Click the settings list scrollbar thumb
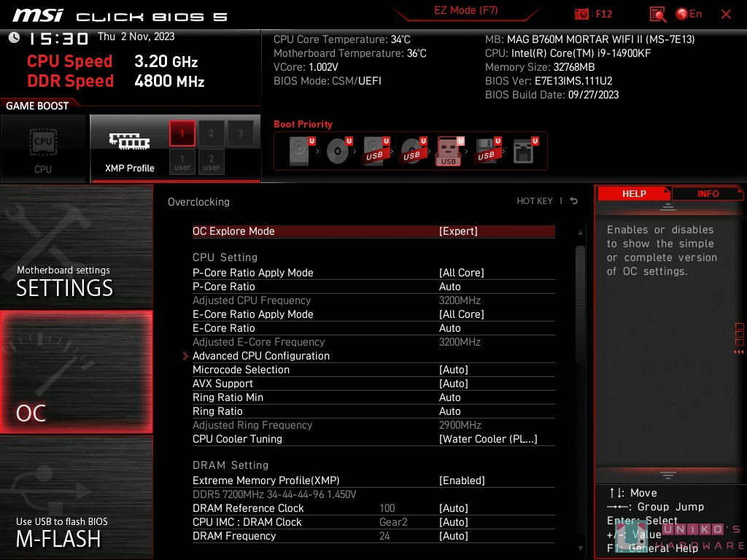 (580, 305)
